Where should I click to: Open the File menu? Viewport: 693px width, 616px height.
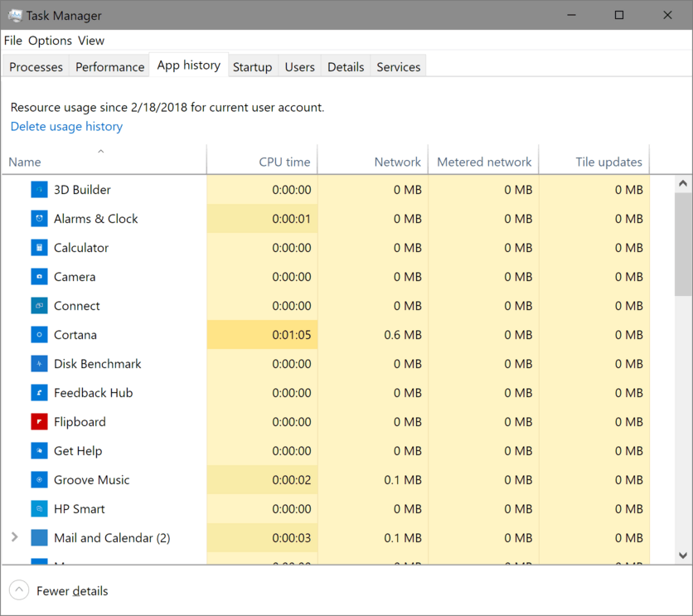pos(12,41)
